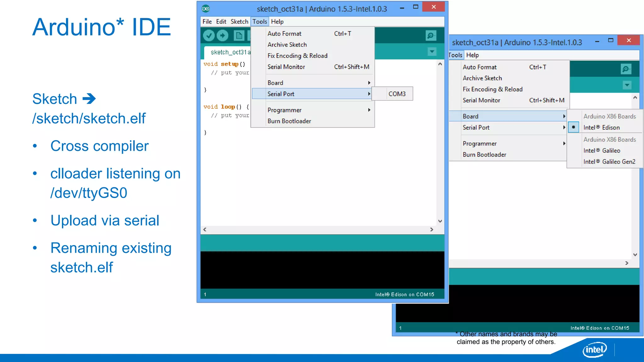
Task: Click scroll up arrow in right window editor
Action: click(x=635, y=98)
